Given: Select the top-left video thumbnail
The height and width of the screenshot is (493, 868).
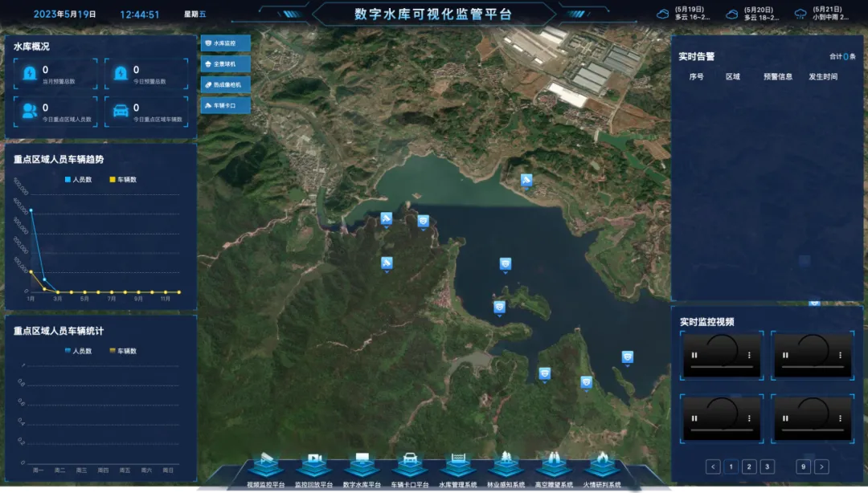Looking at the screenshot, I should coord(722,355).
